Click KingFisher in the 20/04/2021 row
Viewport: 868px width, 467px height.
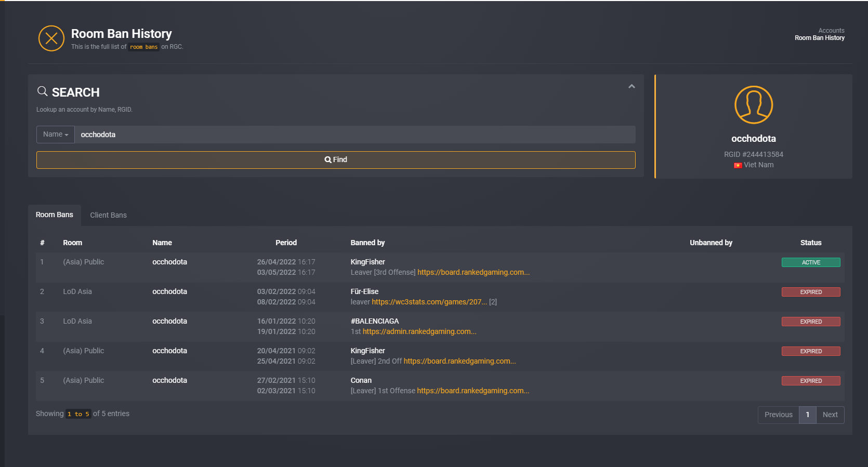point(367,351)
